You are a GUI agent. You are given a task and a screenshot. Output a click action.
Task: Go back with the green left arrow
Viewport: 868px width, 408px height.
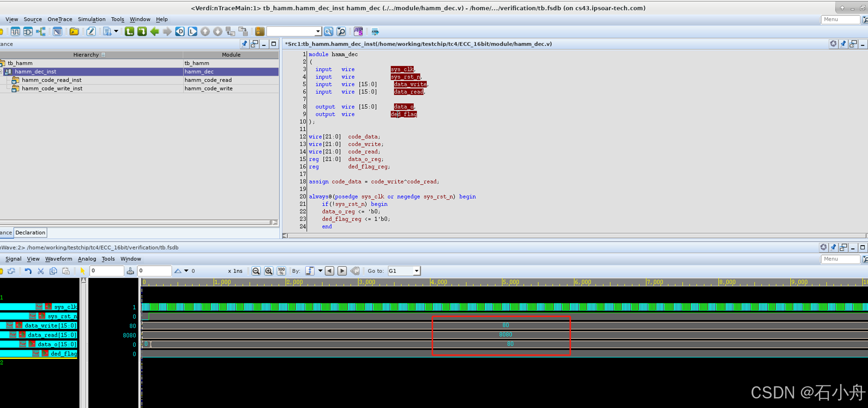[155, 31]
